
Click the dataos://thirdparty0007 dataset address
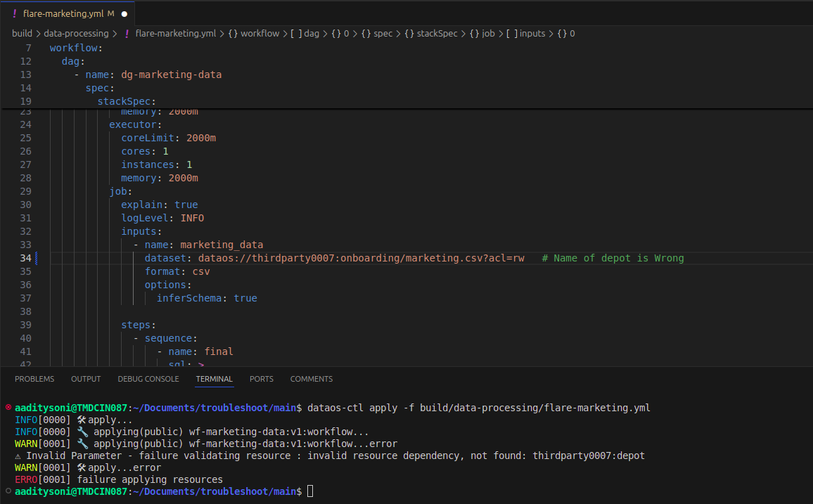coord(361,258)
